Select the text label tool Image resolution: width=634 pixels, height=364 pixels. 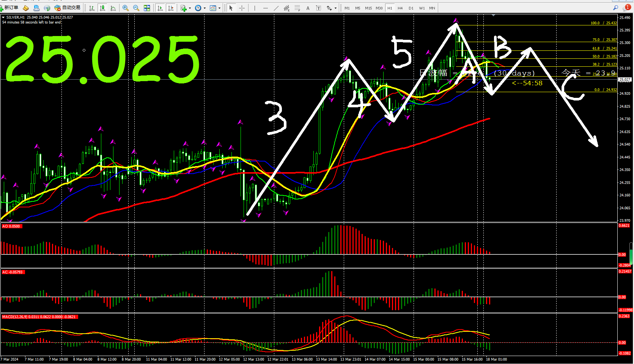click(x=308, y=8)
